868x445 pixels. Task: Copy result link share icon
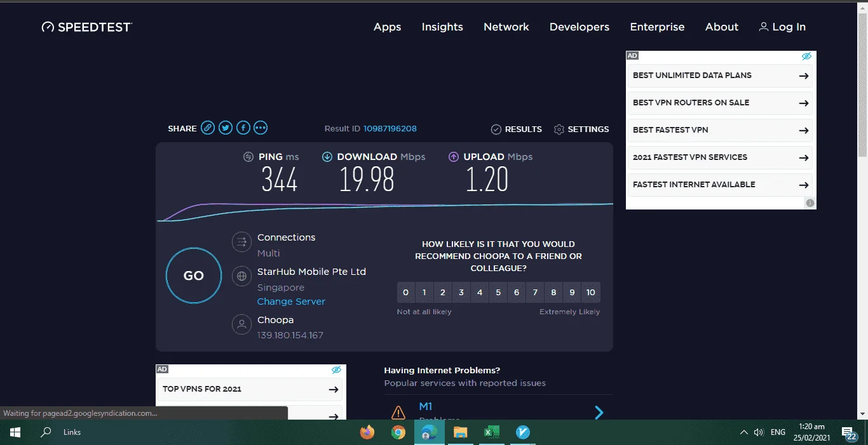click(x=208, y=128)
